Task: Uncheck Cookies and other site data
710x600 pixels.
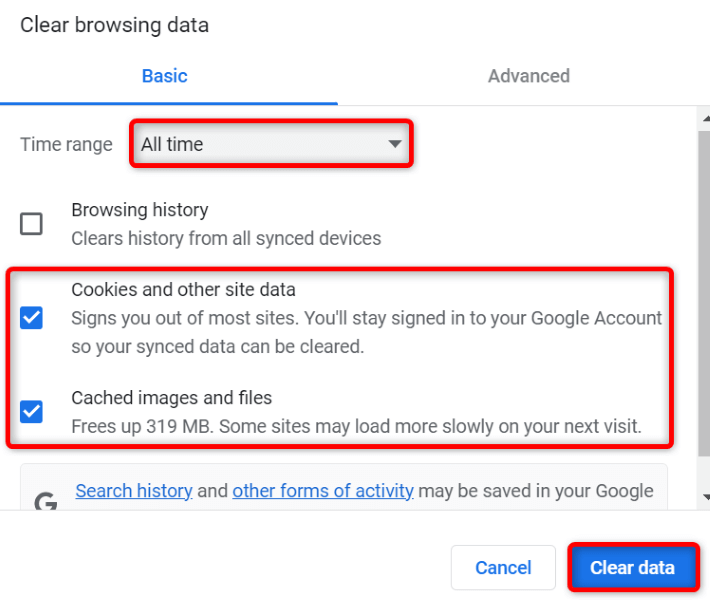Action: pos(32,318)
